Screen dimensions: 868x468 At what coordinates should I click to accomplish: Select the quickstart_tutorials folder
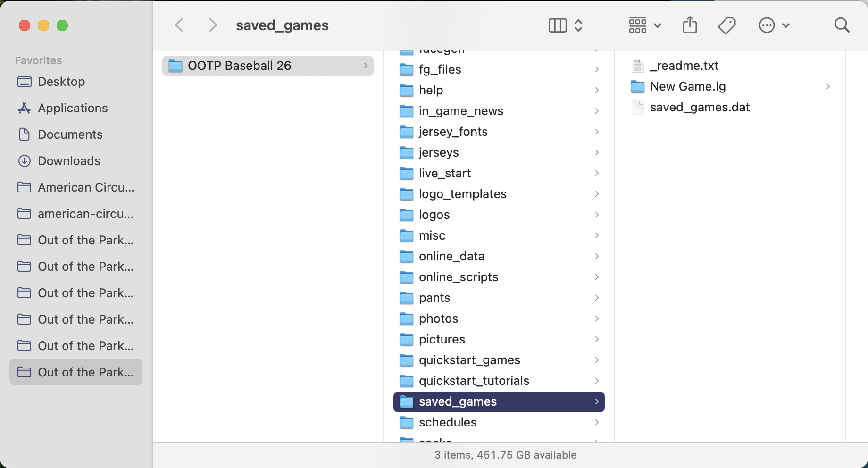tap(499, 381)
